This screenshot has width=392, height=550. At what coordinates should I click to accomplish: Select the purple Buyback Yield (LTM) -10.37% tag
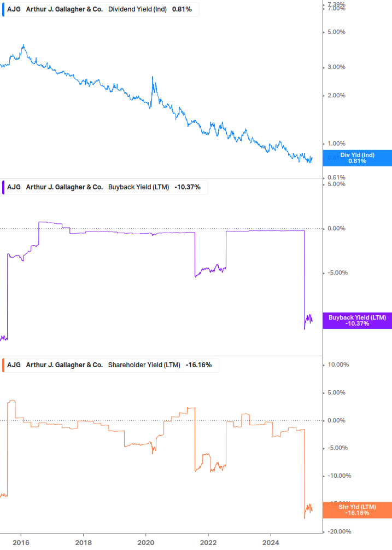(358, 321)
